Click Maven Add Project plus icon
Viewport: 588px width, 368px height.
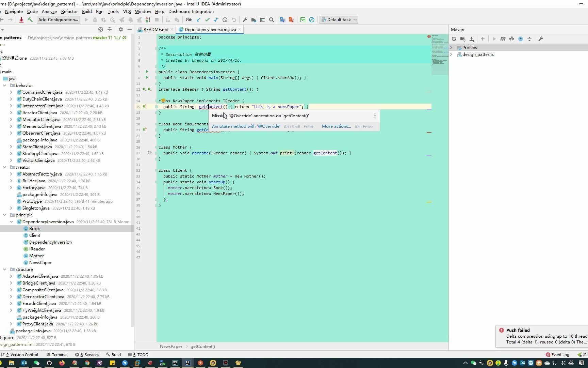(x=483, y=39)
